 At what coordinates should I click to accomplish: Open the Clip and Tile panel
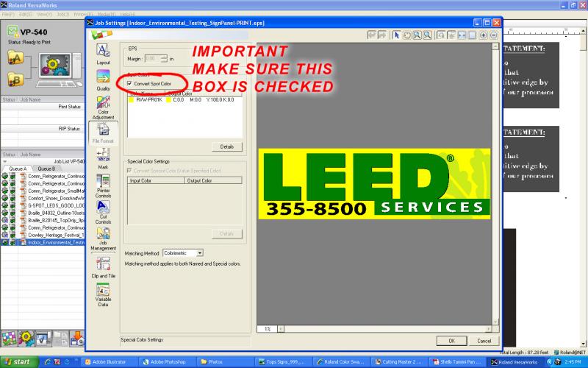click(103, 267)
